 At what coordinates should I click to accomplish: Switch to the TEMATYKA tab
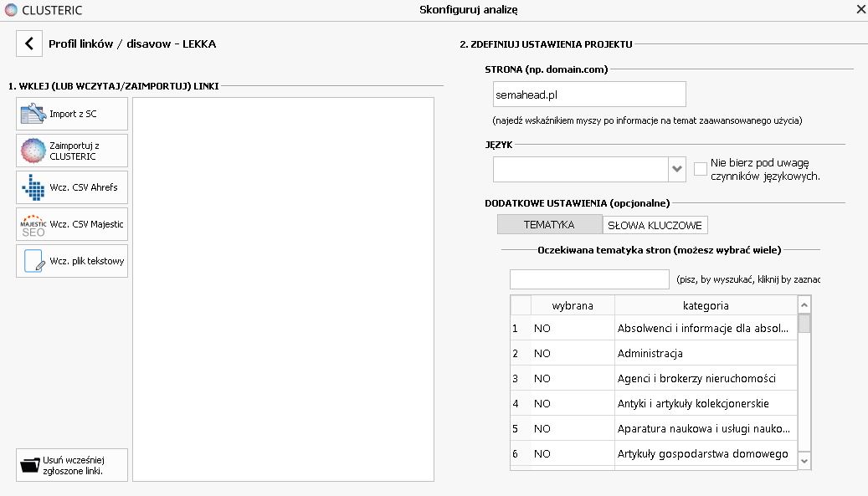549,224
